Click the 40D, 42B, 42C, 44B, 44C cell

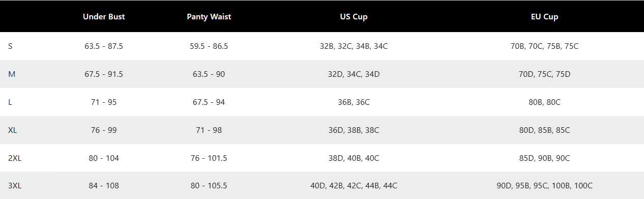coord(354,186)
